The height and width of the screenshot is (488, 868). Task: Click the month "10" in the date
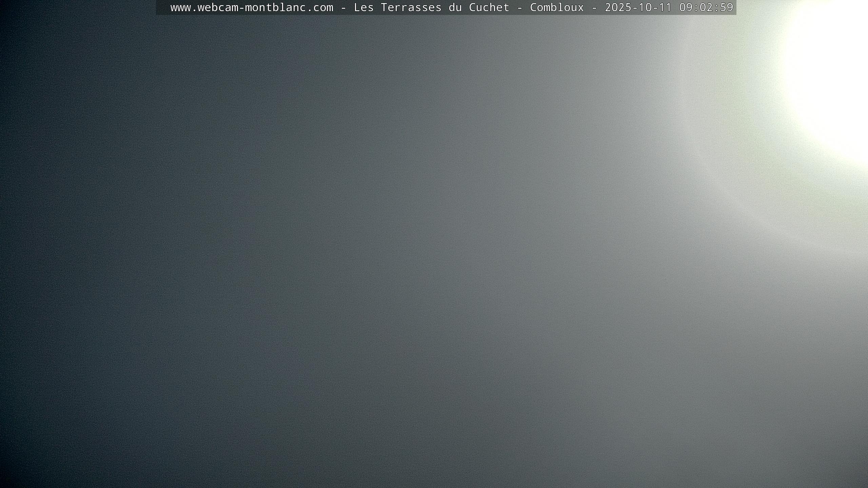645,7
